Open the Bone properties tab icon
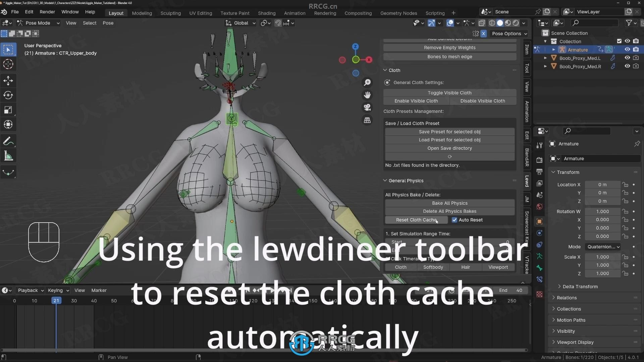The height and width of the screenshot is (362, 644). [539, 268]
